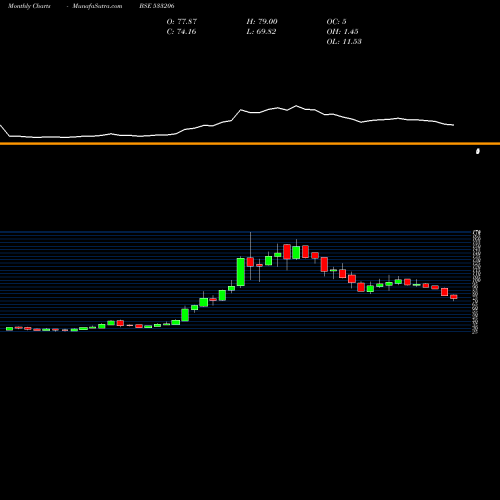500x500 pixels.
Task: Click the tallest green candlestick in the chart
Action: pyautogui.click(x=241, y=272)
